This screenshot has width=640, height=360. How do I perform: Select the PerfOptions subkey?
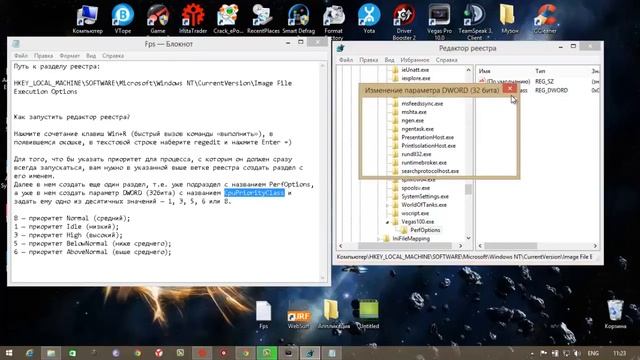pos(425,230)
